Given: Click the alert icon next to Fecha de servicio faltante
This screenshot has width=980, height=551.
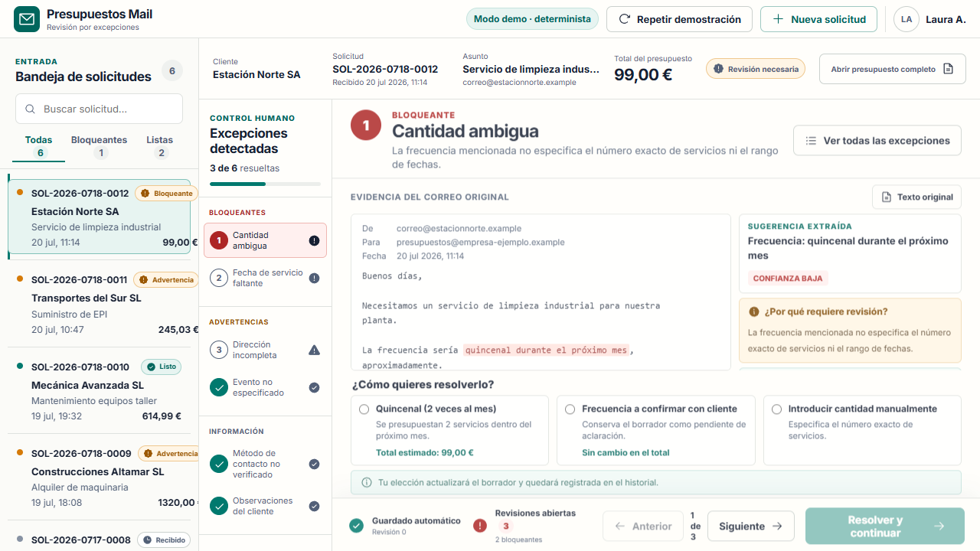Looking at the screenshot, I should coord(314,278).
